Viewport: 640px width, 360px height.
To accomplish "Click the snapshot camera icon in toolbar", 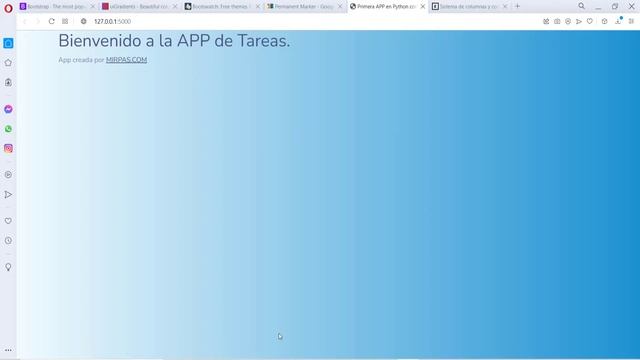I will click(x=557, y=21).
